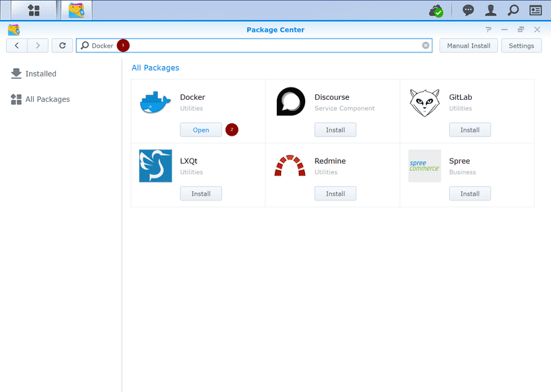Click the LXQt bird logo
551x392 pixels.
[x=156, y=166]
